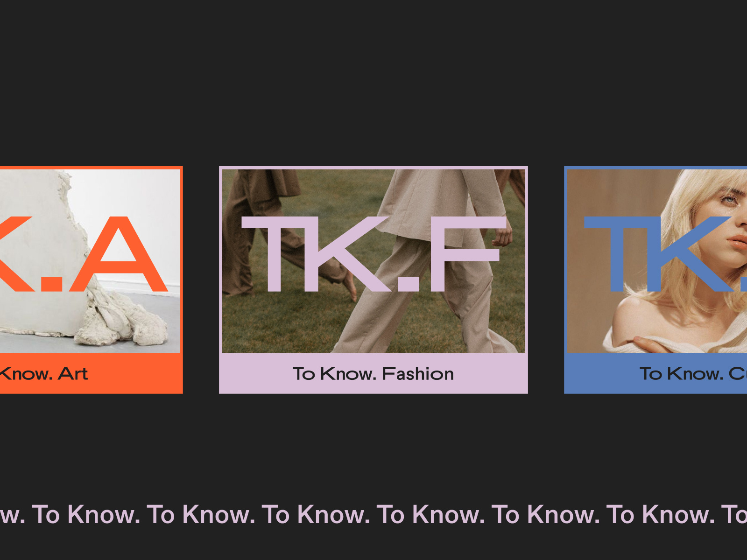747x560 pixels.
Task: Open the "Know. Art" caption text
Action: tap(43, 374)
